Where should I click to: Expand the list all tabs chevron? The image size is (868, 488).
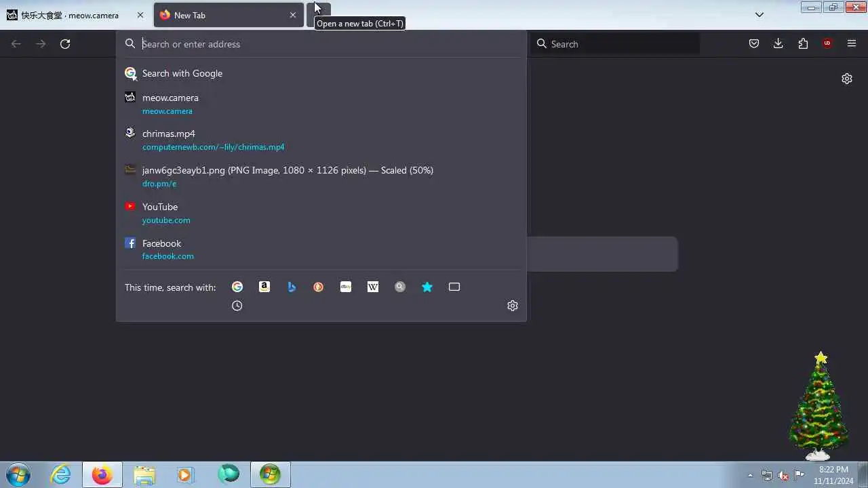(x=759, y=15)
